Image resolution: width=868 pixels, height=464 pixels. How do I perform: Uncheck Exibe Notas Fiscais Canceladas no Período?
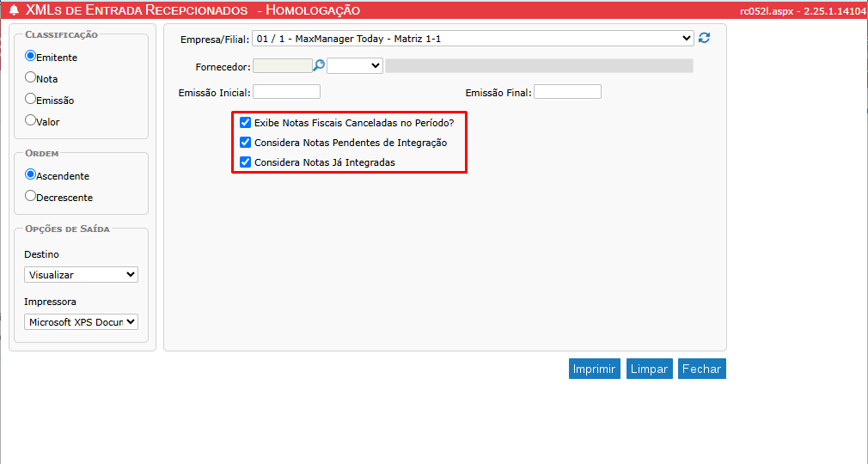pyautogui.click(x=246, y=123)
